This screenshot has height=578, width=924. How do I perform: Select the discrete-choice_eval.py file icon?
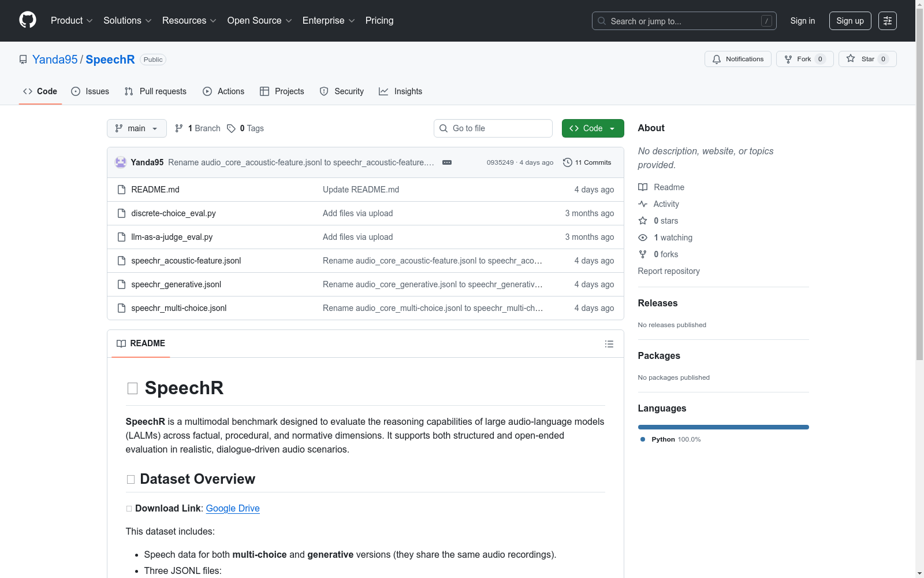(121, 213)
